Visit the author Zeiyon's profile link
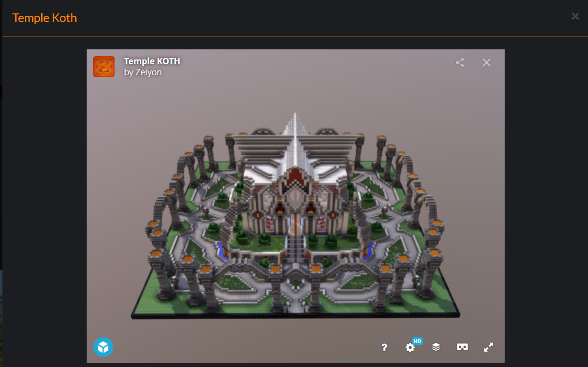588x367 pixels. pos(148,72)
